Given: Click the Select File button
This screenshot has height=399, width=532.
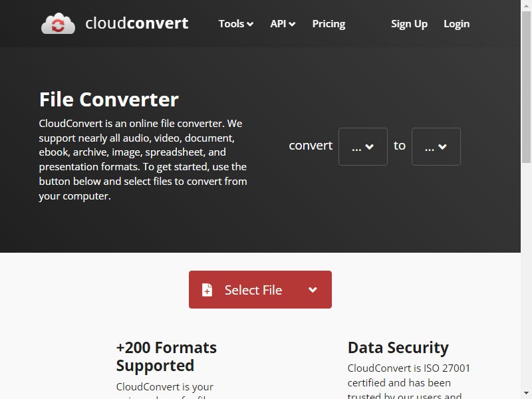Looking at the screenshot, I should click(x=260, y=290).
